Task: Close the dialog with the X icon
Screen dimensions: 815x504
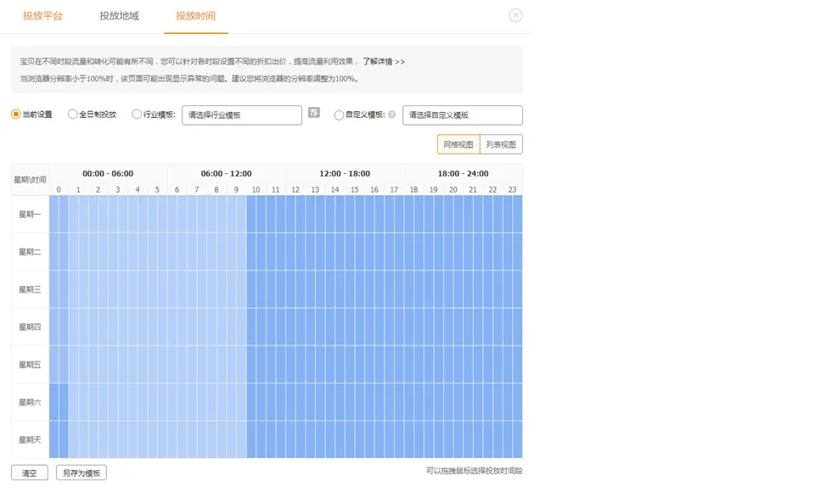Action: [515, 15]
